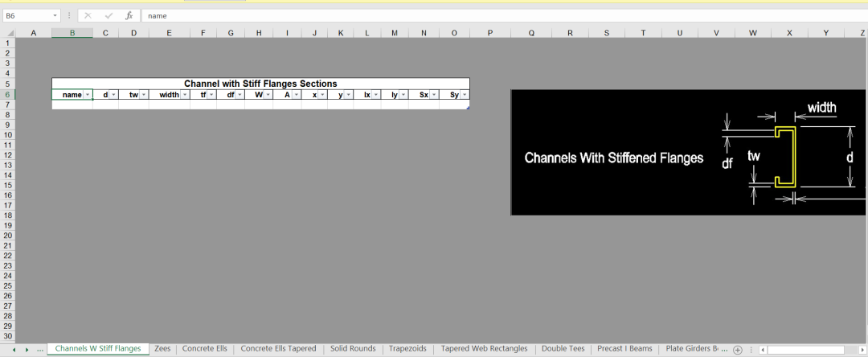
Task: Click the previous sheet navigation arrow
Action: click(x=14, y=350)
